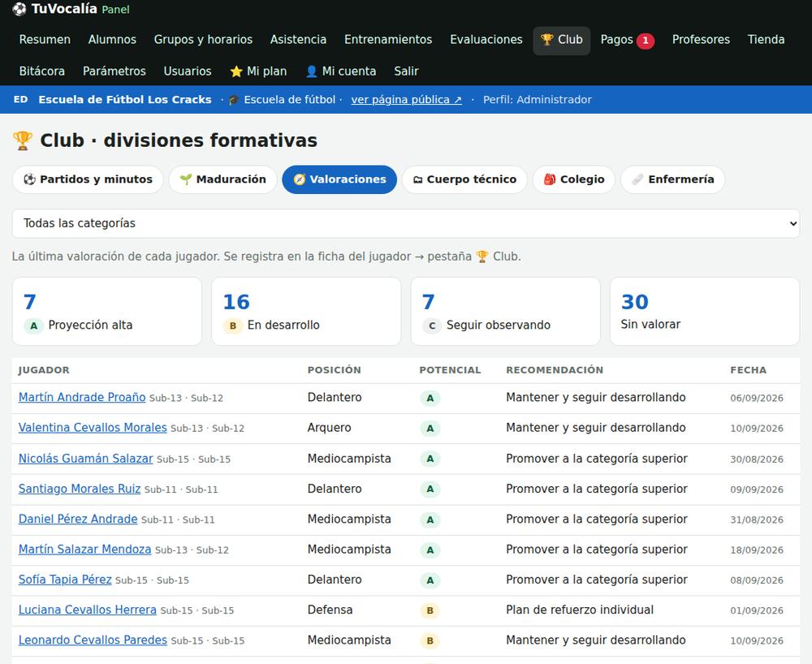
Task: Open Grupos y horarios
Action: (x=203, y=40)
